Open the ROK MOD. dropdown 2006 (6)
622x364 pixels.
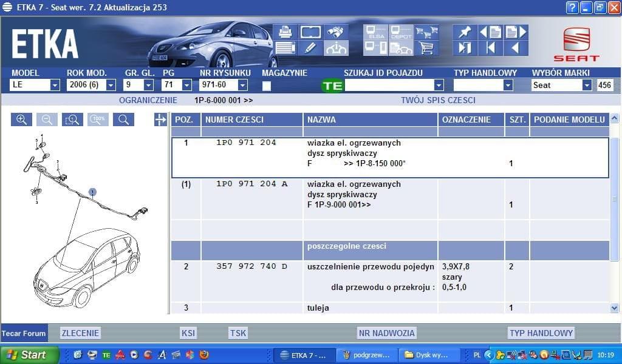111,85
